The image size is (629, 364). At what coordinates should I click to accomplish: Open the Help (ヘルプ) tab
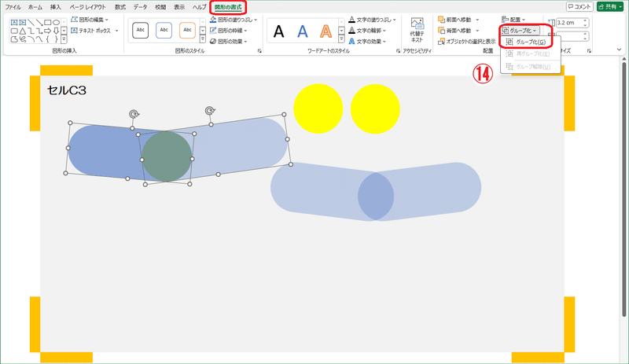[199, 7]
